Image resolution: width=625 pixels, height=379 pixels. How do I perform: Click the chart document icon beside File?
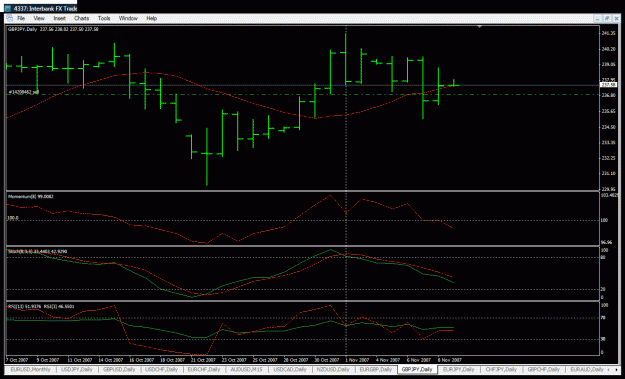(x=9, y=18)
